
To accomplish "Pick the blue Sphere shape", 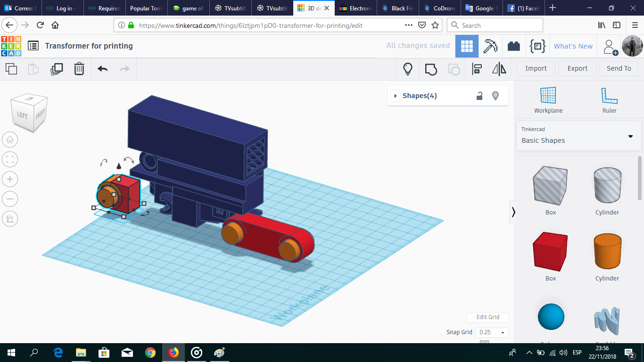I will [x=551, y=317].
